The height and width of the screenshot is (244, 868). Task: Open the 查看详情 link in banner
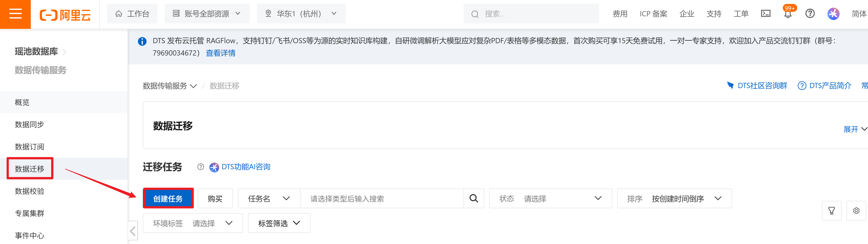tap(221, 53)
